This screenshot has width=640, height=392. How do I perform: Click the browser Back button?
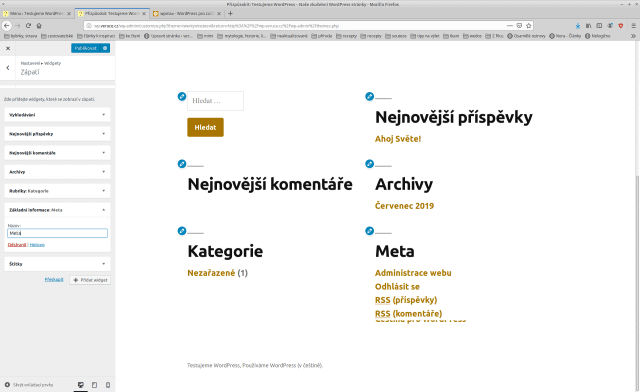point(7,25)
